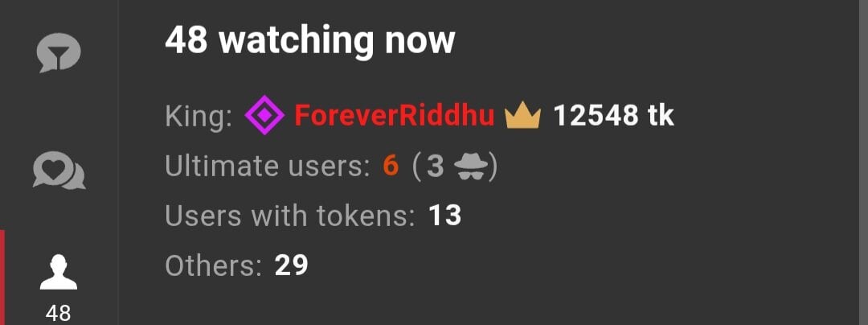Image resolution: width=868 pixels, height=325 pixels.
Task: Click the red active tab indicator bar
Action: pyautogui.click(x=2, y=278)
